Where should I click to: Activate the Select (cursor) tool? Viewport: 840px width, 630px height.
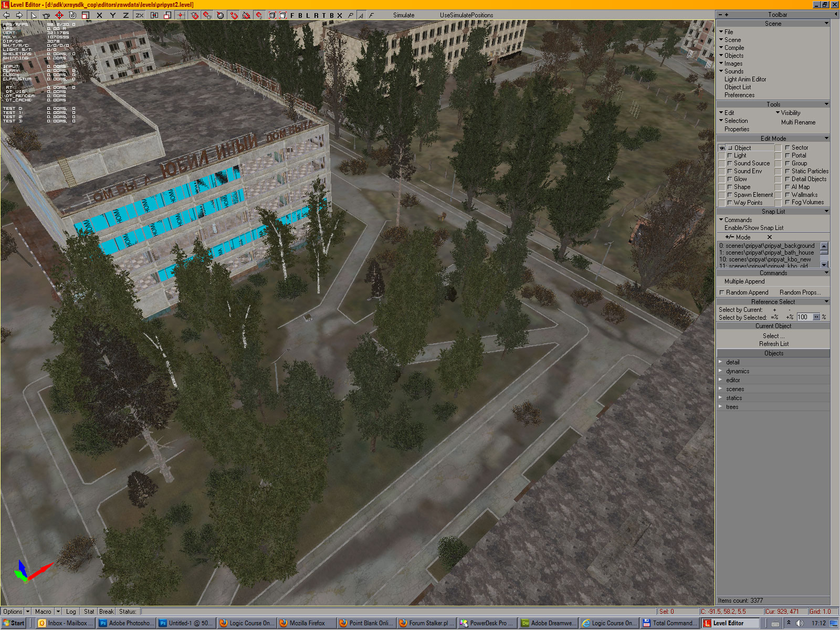(34, 15)
